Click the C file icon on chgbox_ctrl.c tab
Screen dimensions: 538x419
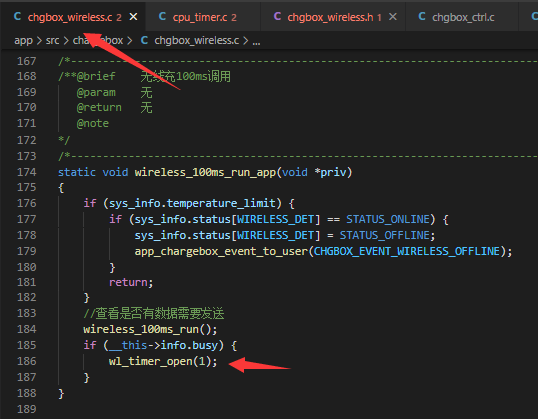tap(422, 16)
